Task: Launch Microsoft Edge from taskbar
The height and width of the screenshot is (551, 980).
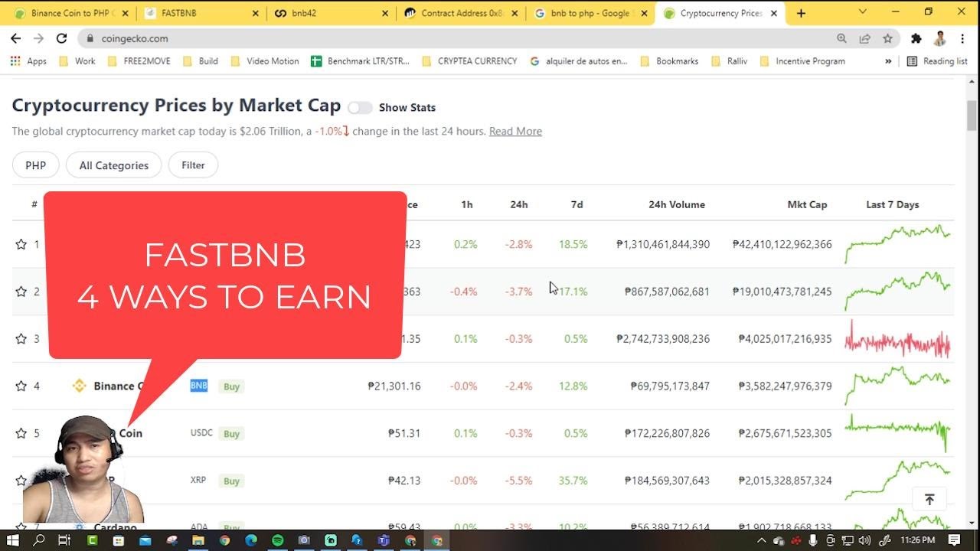Action: pyautogui.click(x=250, y=540)
